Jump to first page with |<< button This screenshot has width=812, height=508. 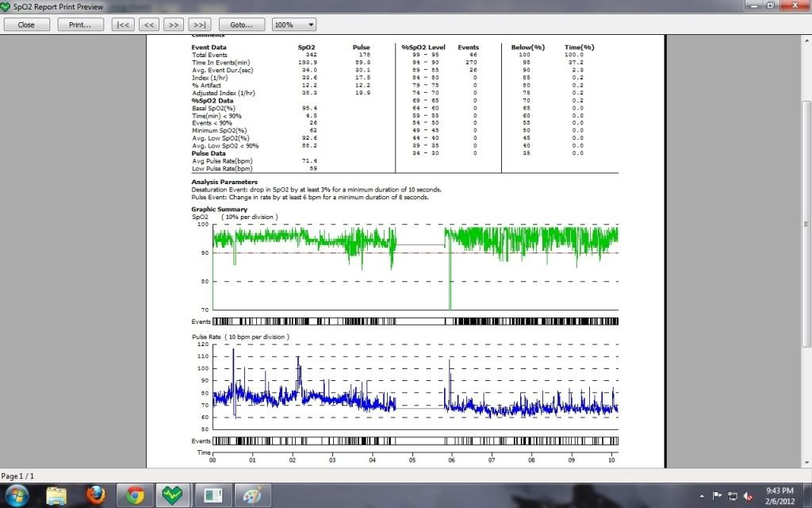point(123,25)
